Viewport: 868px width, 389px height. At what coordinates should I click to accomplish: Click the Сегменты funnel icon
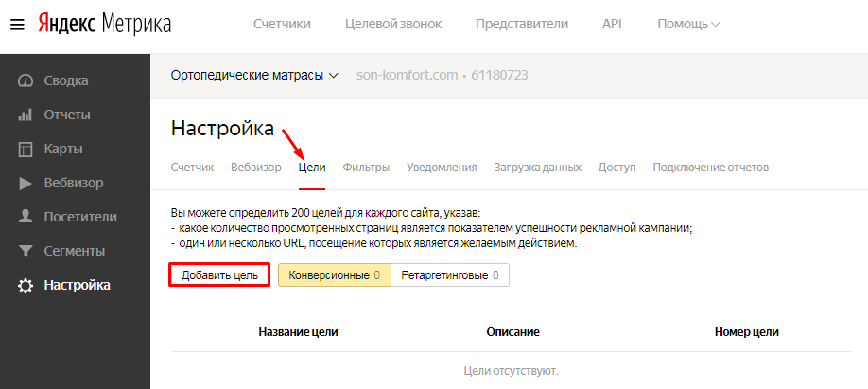(x=26, y=251)
